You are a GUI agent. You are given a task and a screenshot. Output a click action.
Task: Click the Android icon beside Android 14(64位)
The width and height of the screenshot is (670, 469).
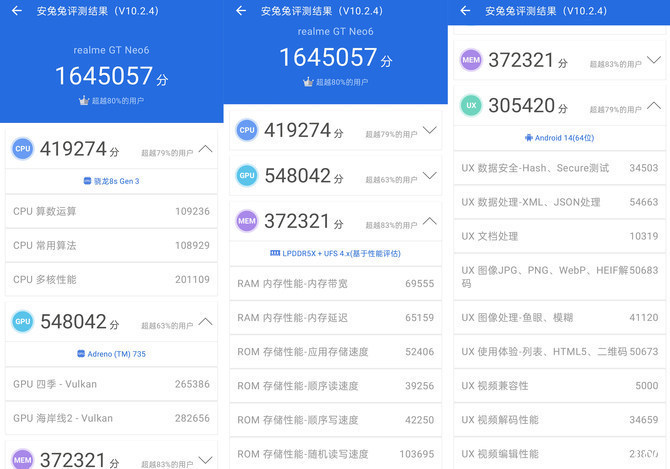click(528, 137)
